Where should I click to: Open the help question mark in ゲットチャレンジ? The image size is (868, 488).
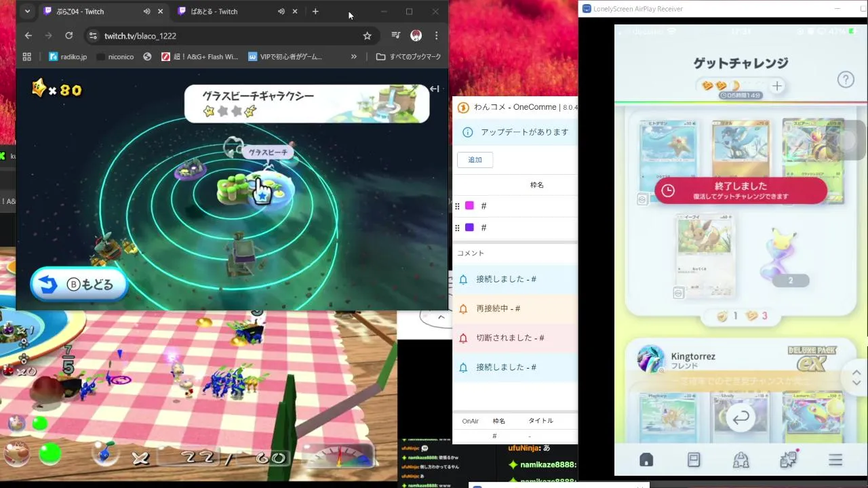[x=846, y=79]
